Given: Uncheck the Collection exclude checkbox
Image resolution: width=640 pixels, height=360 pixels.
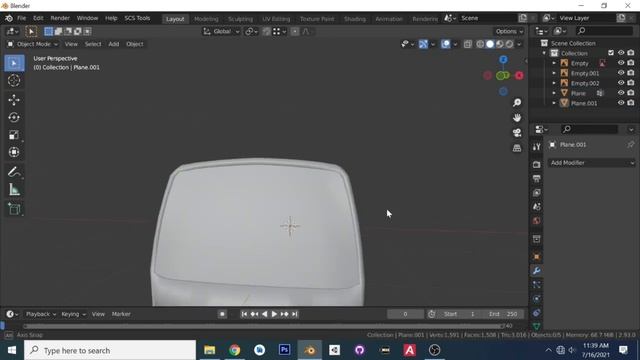Looking at the screenshot, I should tap(611, 53).
